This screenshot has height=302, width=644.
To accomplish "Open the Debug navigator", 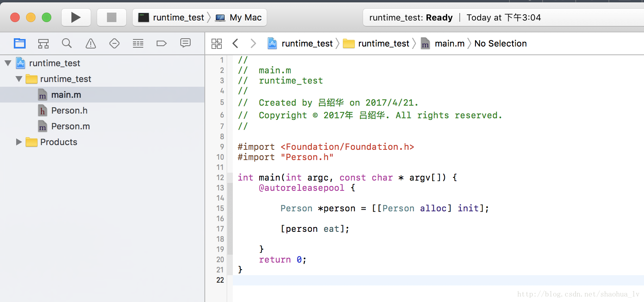I will [138, 43].
